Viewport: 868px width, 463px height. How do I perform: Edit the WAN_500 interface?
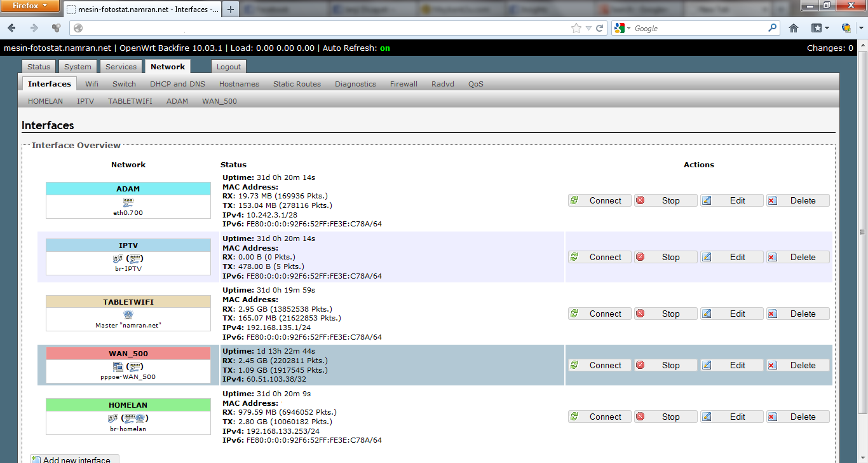point(731,365)
